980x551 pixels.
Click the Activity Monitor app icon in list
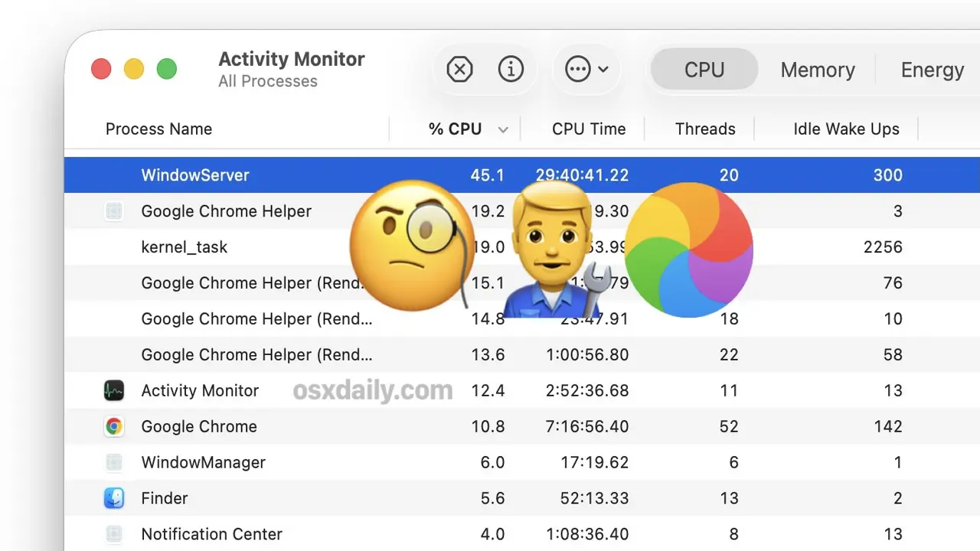point(114,391)
